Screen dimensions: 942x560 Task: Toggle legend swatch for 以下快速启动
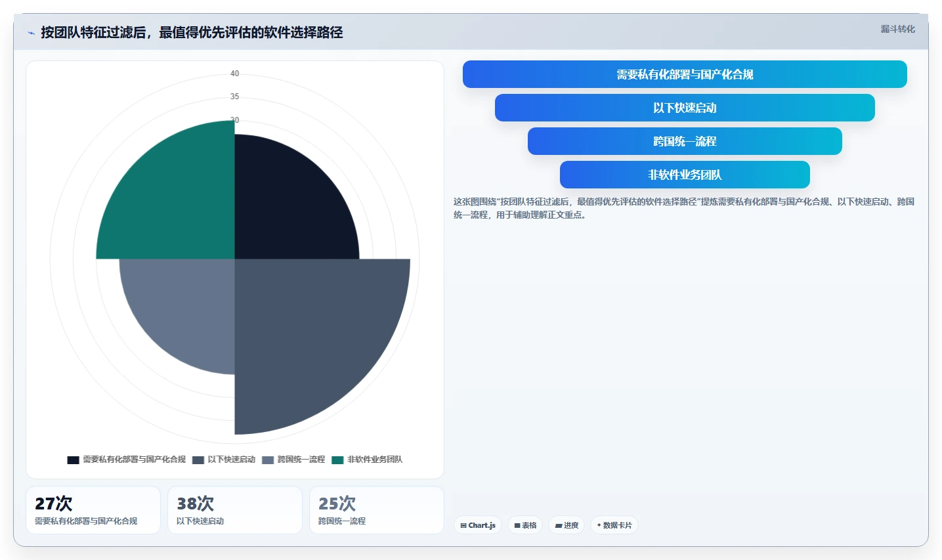(198, 460)
